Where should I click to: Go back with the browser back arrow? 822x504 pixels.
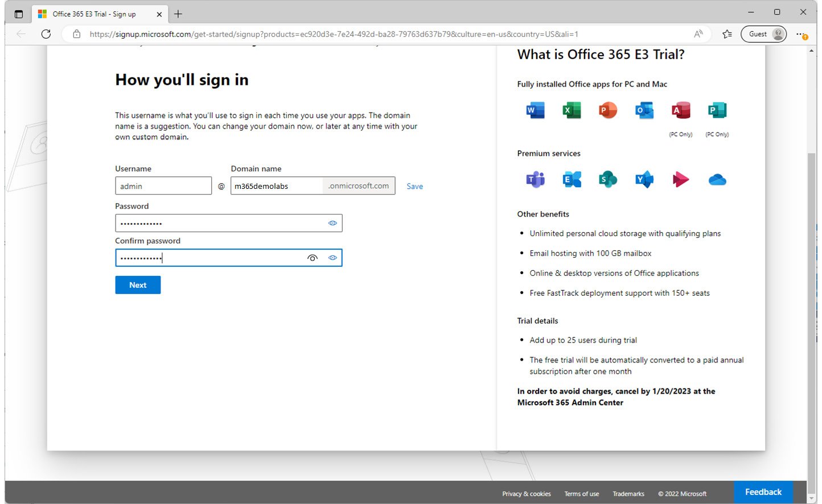coord(21,34)
